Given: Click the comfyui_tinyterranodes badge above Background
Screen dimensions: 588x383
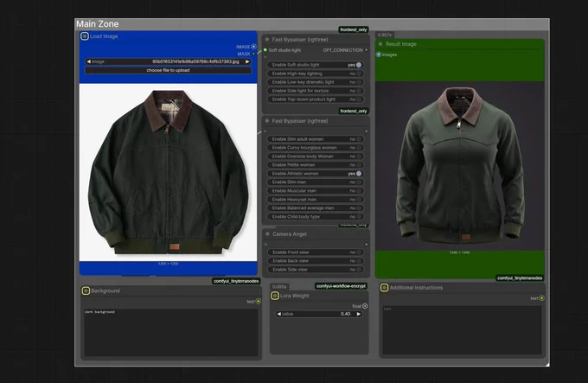Looking at the screenshot, I should pyautogui.click(x=236, y=281).
